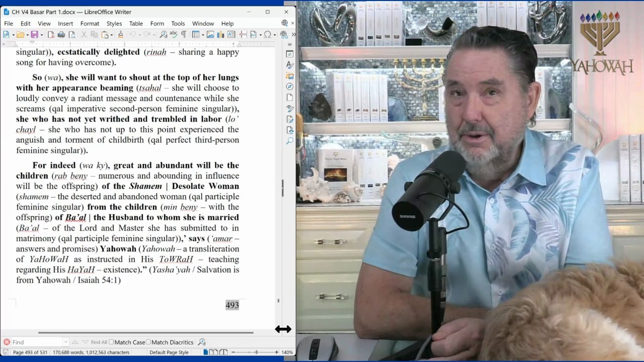The image size is (644, 362).
Task: Open the File menu
Action: [x=9, y=24]
